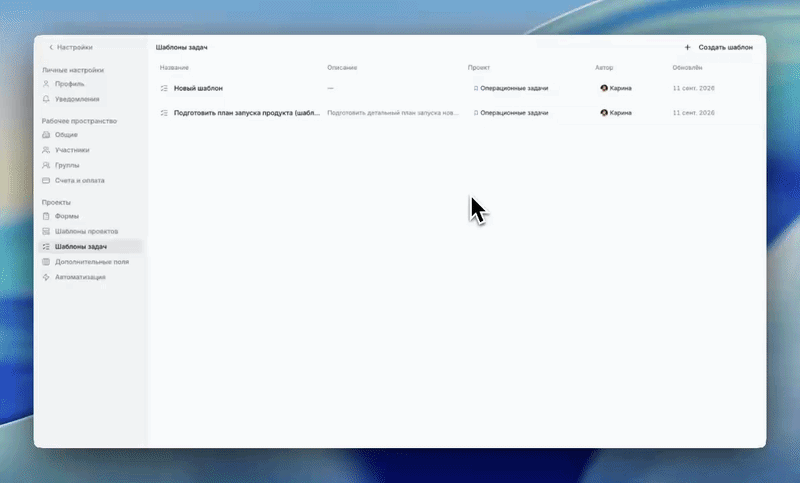Open Подготовить план запуска продукта template

[x=247, y=113]
